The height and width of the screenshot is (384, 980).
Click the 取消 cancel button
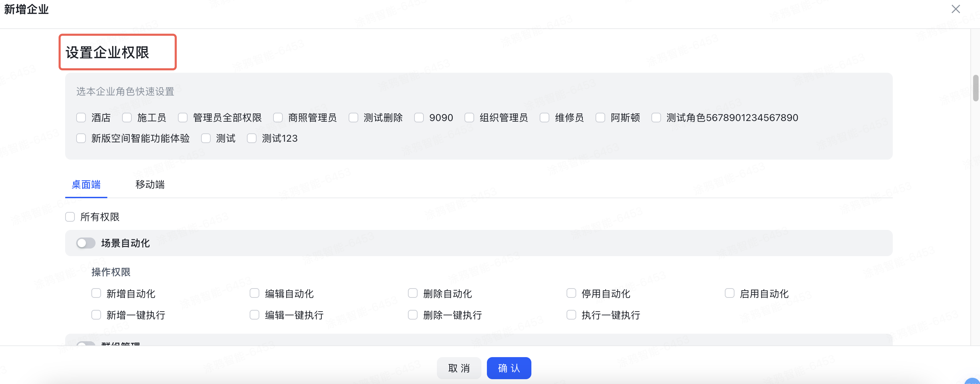tap(459, 368)
